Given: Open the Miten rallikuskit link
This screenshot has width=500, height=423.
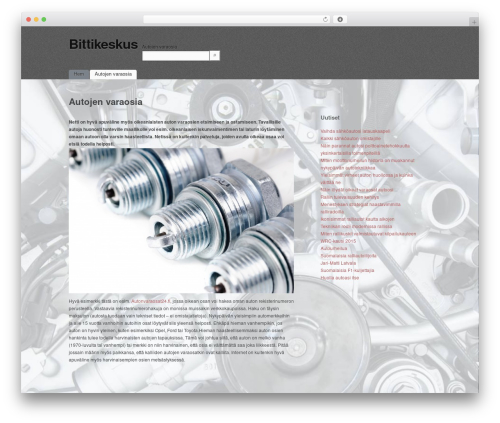Looking at the screenshot, I should click(368, 234).
